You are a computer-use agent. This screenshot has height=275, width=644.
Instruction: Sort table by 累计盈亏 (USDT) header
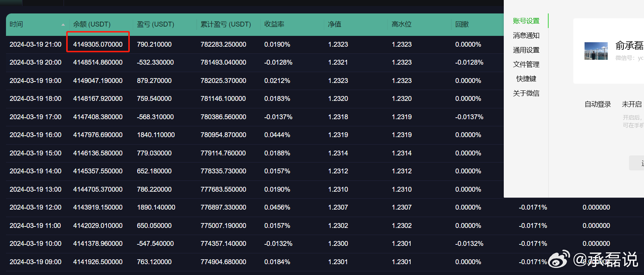(x=226, y=24)
